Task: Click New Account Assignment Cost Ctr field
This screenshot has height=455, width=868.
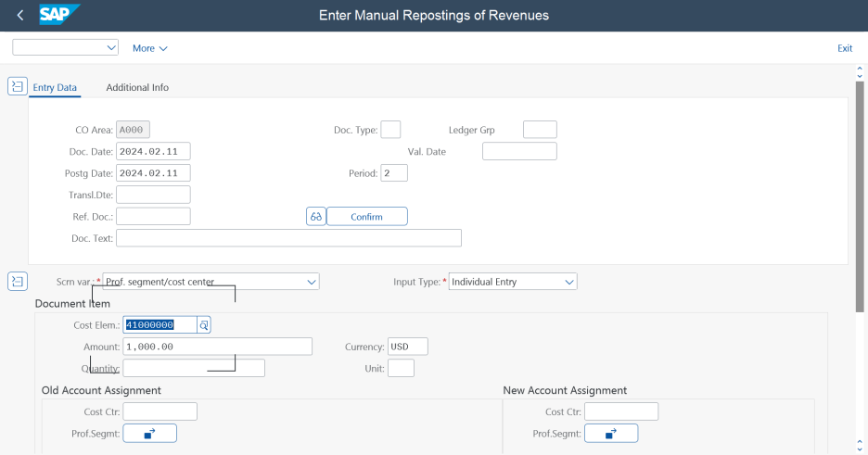Action: click(621, 411)
